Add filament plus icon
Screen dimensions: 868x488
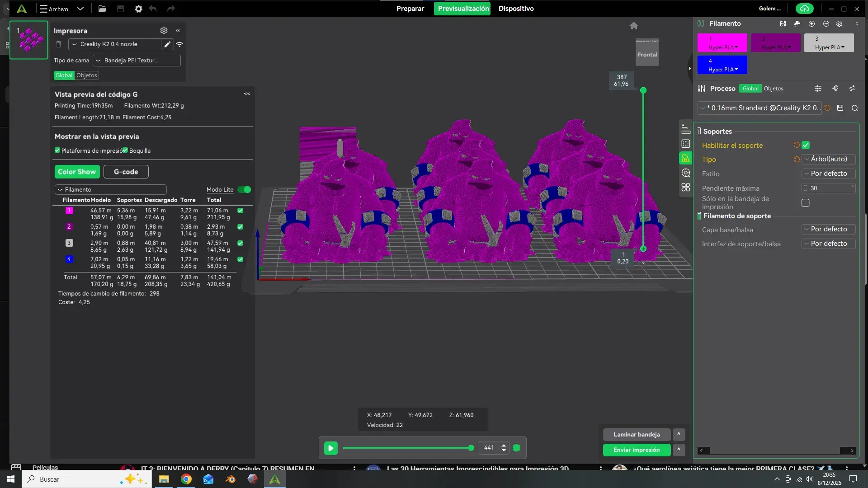click(811, 23)
